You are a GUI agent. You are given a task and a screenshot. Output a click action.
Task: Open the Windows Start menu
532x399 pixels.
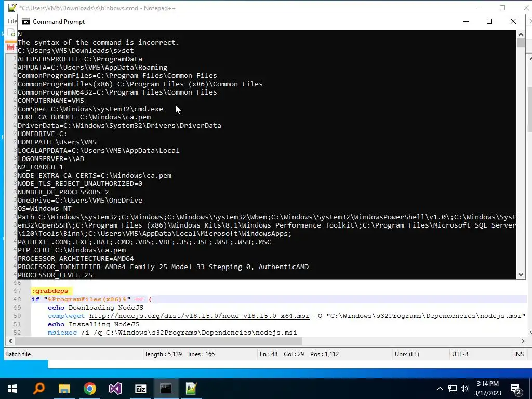(12, 389)
